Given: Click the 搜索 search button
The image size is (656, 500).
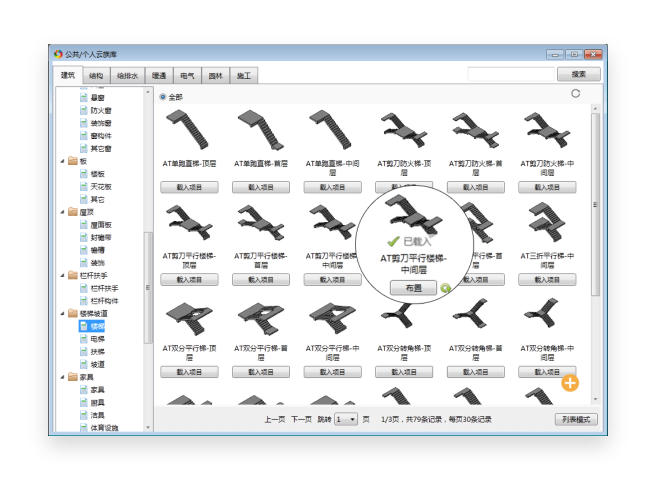Looking at the screenshot, I should pyautogui.click(x=579, y=74).
